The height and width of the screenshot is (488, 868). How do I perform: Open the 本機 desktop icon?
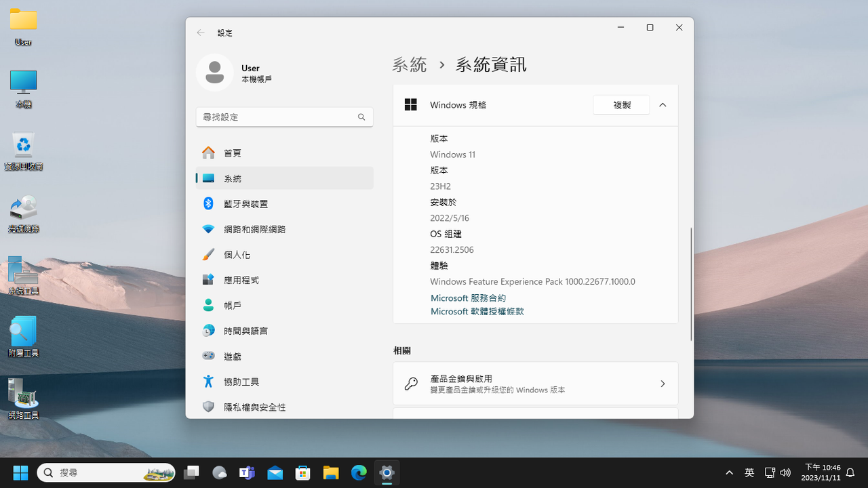tap(23, 89)
